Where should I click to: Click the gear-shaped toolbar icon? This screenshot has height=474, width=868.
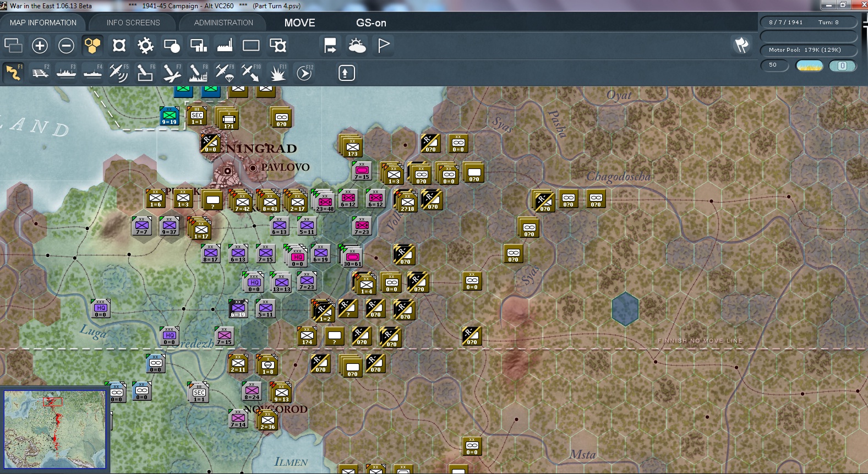click(145, 45)
